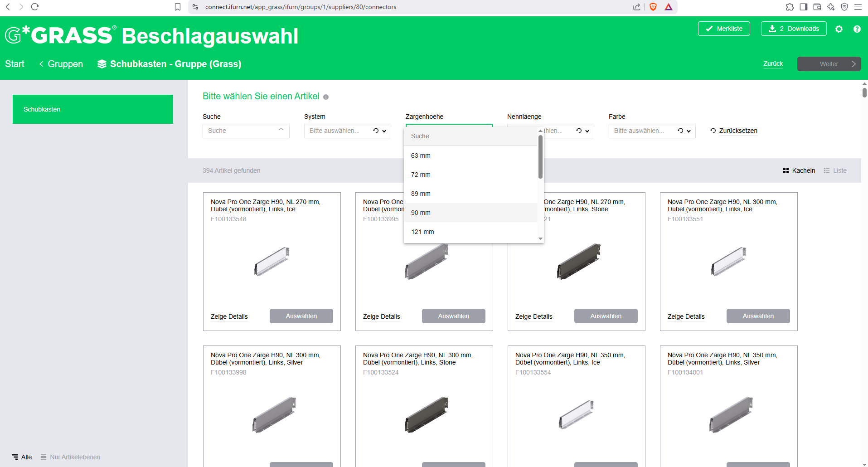Click the Zurück link
The image size is (868, 467).
773,63
